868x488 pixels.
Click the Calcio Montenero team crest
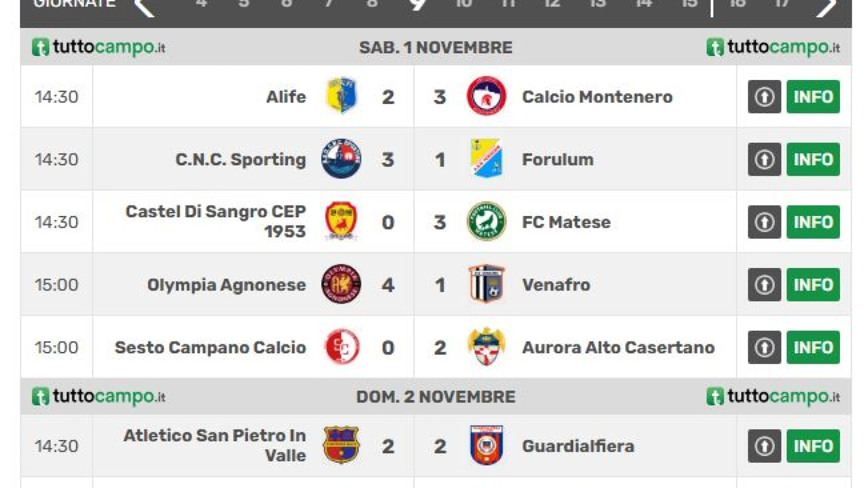pyautogui.click(x=486, y=96)
